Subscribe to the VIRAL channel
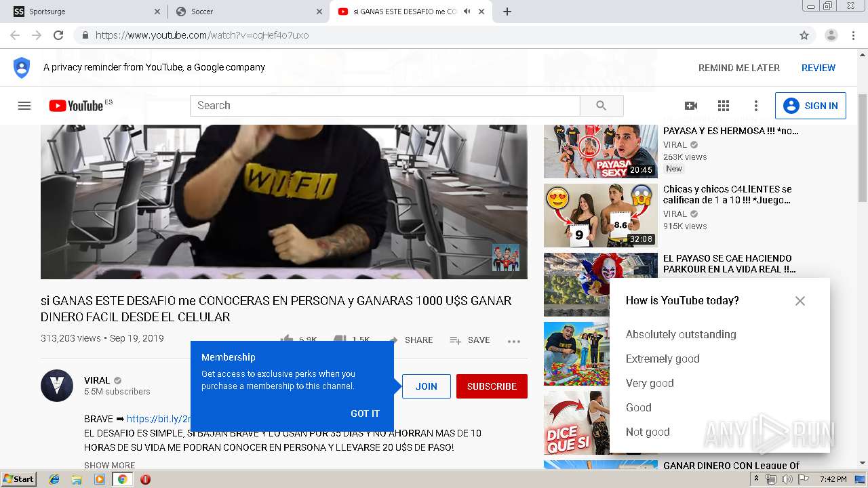868x488 pixels. click(492, 386)
